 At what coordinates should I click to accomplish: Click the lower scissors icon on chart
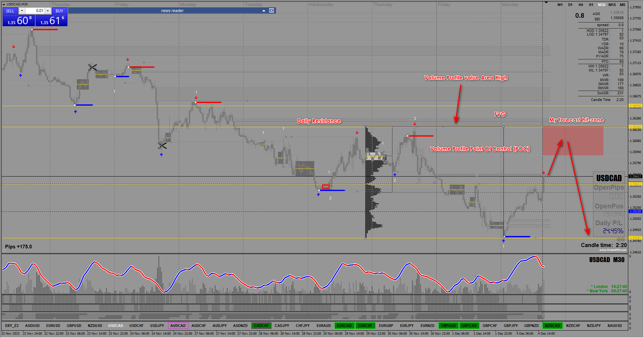(x=162, y=146)
